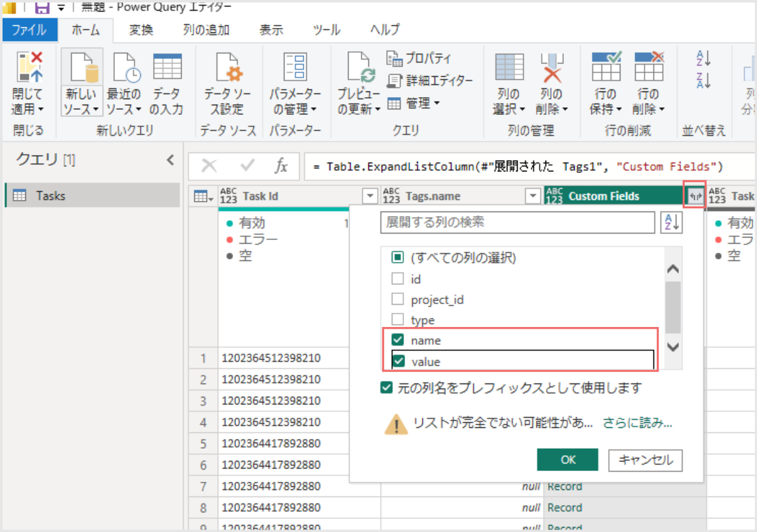Click the type icon of Tags.name column
The image size is (757, 532).
[391, 196]
